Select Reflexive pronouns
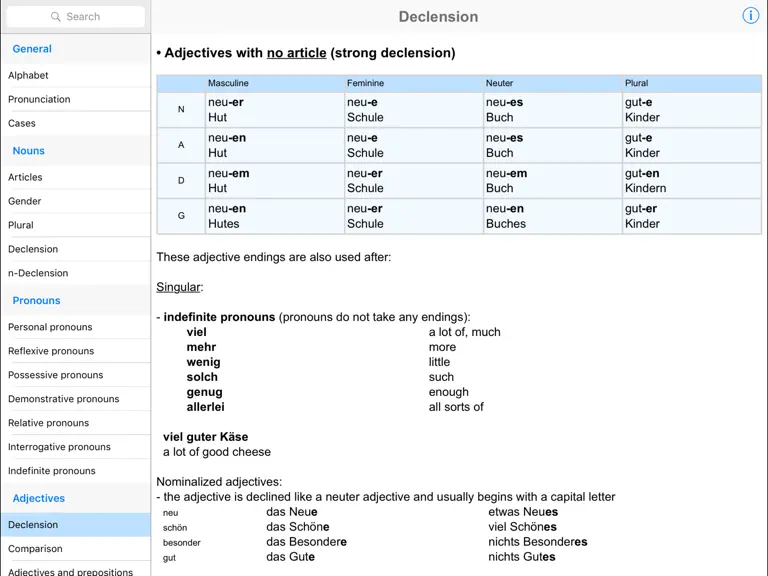 (x=75, y=351)
